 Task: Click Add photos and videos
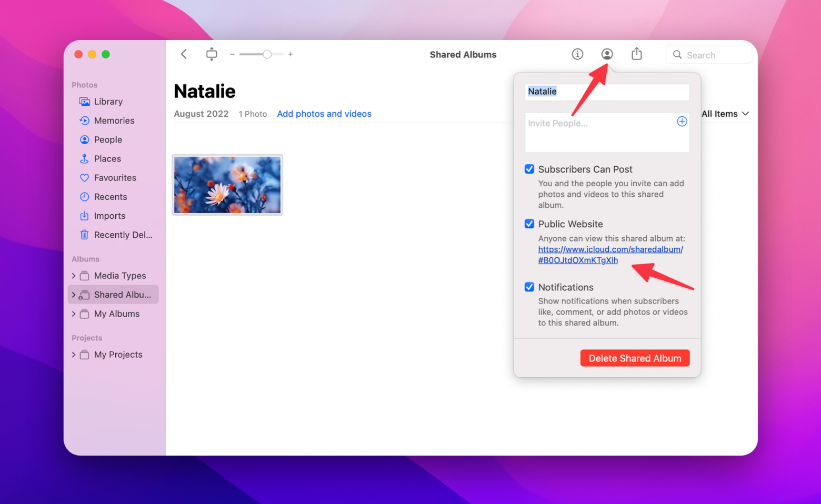tap(324, 114)
